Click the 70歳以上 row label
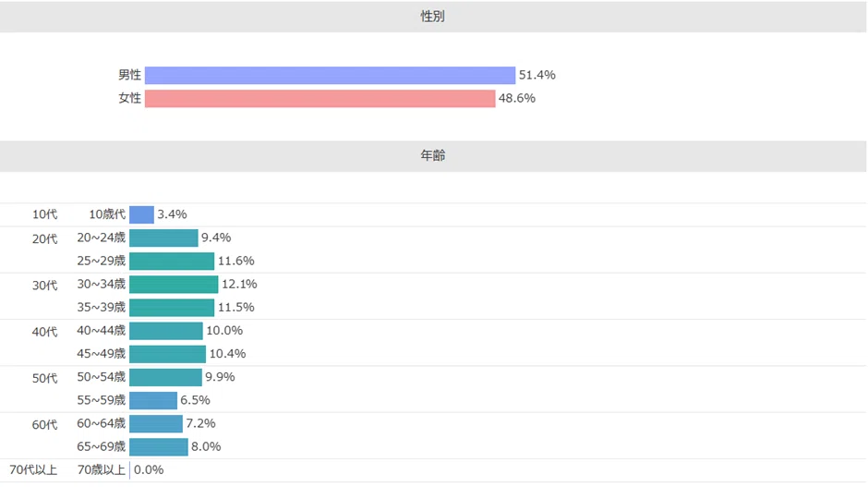The height and width of the screenshot is (487, 868). (x=102, y=469)
